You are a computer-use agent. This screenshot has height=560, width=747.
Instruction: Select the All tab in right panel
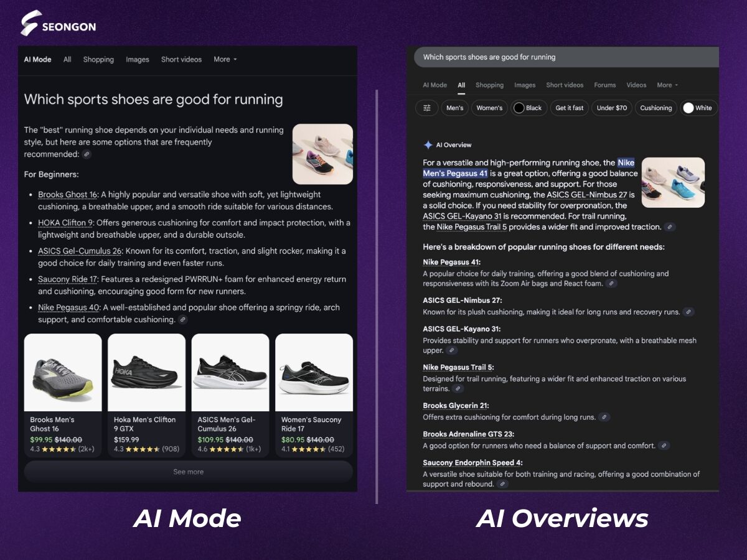pos(461,85)
